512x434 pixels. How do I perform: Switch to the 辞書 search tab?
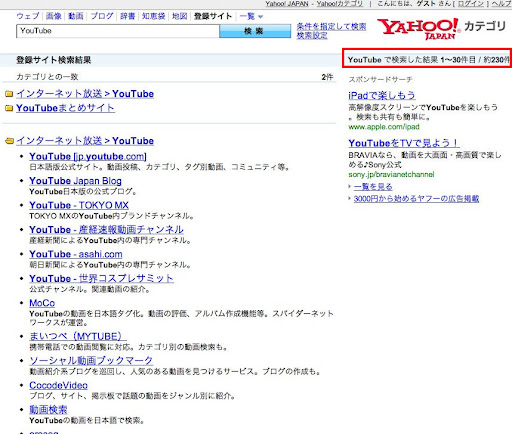click(127, 16)
